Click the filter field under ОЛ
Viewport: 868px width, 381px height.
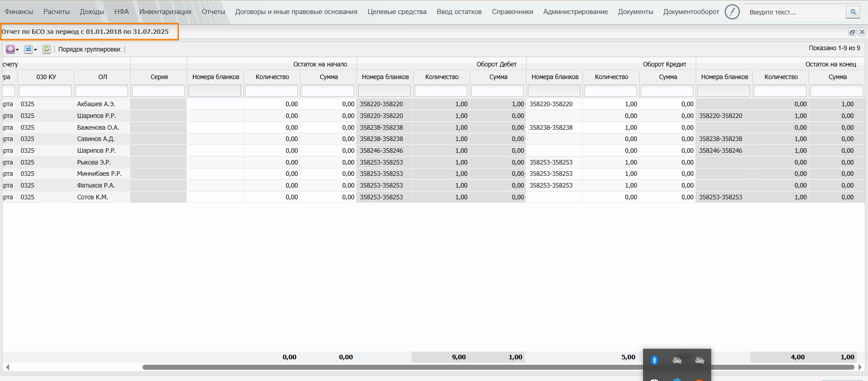(102, 91)
